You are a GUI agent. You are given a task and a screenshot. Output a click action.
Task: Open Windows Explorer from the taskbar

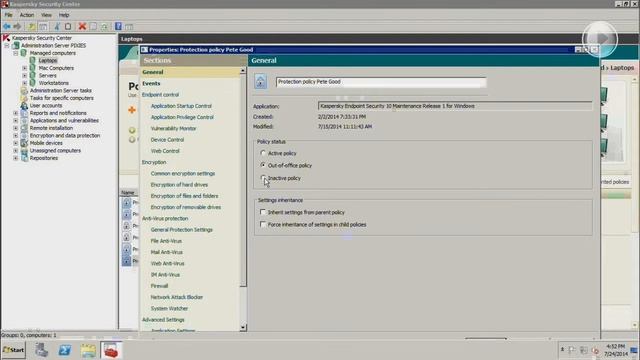[88, 350]
